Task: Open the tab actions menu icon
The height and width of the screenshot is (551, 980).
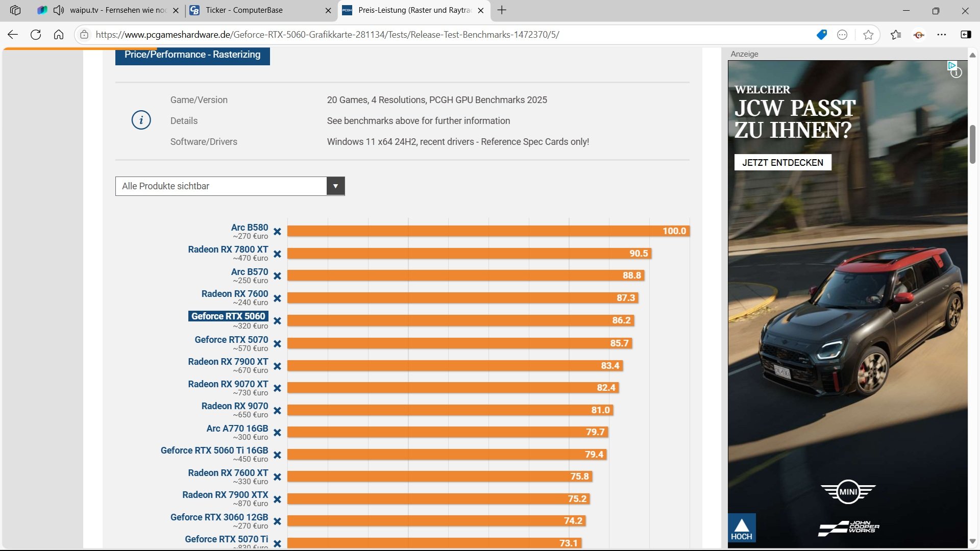Action: tap(15, 10)
